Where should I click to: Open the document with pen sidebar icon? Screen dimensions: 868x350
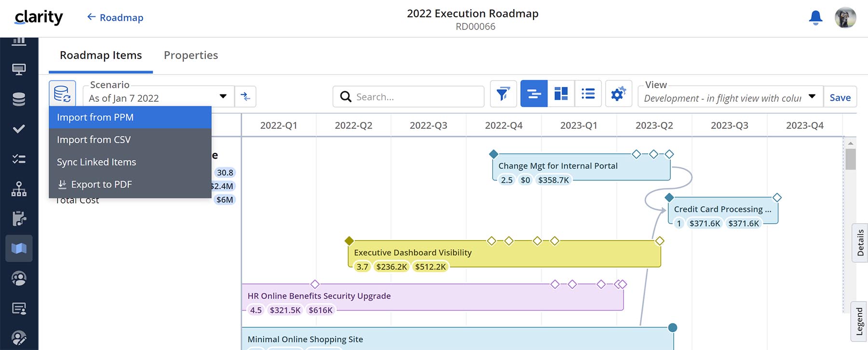pyautogui.click(x=19, y=219)
